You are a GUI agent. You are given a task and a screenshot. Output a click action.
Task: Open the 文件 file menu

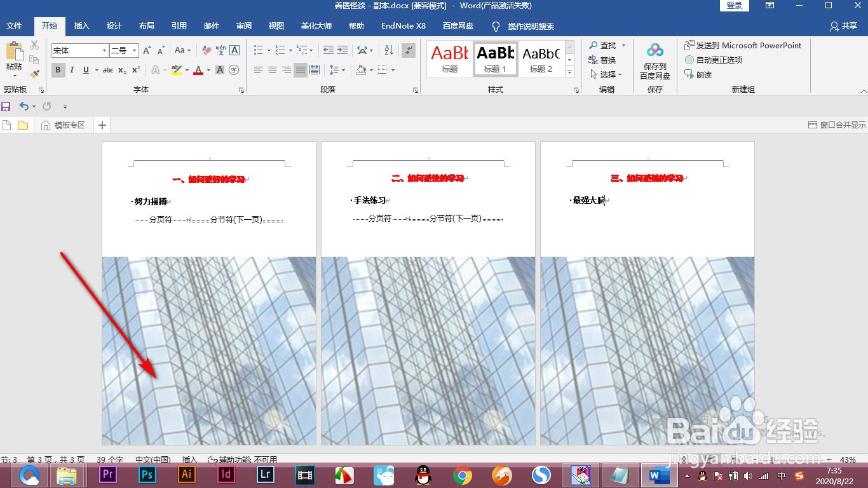pyautogui.click(x=14, y=26)
